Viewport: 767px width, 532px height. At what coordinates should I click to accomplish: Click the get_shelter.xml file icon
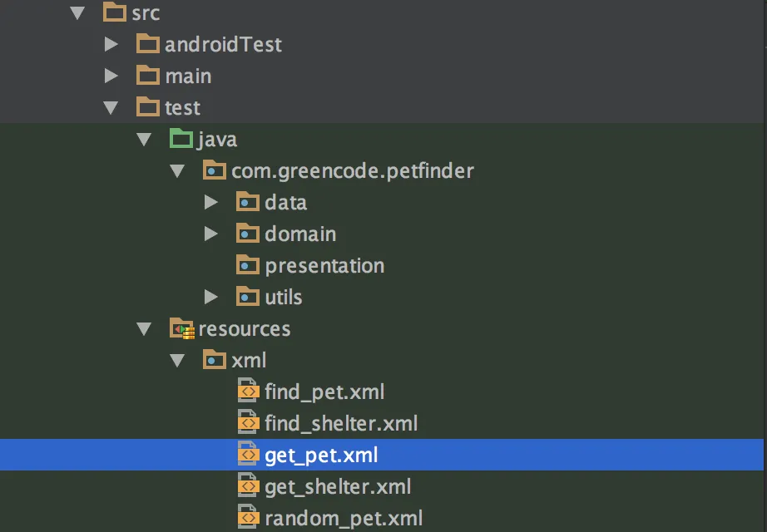click(248, 486)
